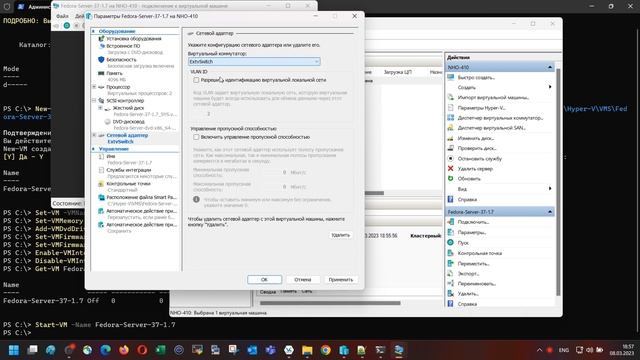
Task: Expand the Processor (Процессор) tree node
Action: [94, 87]
